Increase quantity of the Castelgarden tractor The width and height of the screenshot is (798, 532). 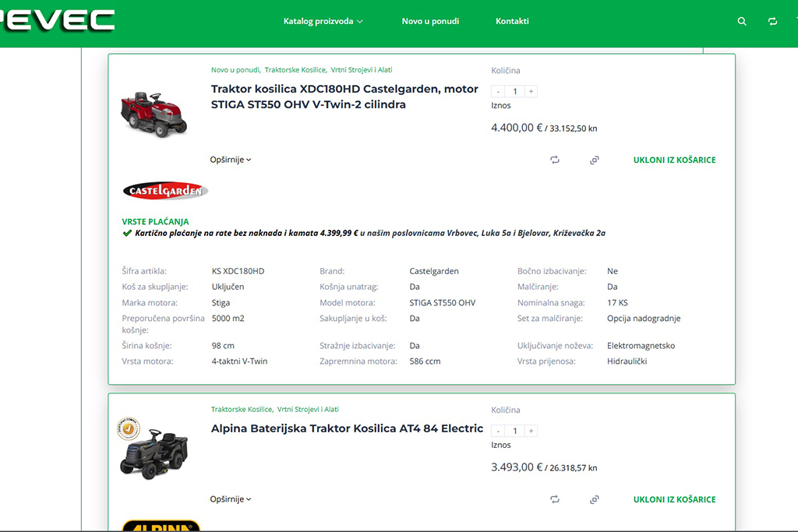531,90
